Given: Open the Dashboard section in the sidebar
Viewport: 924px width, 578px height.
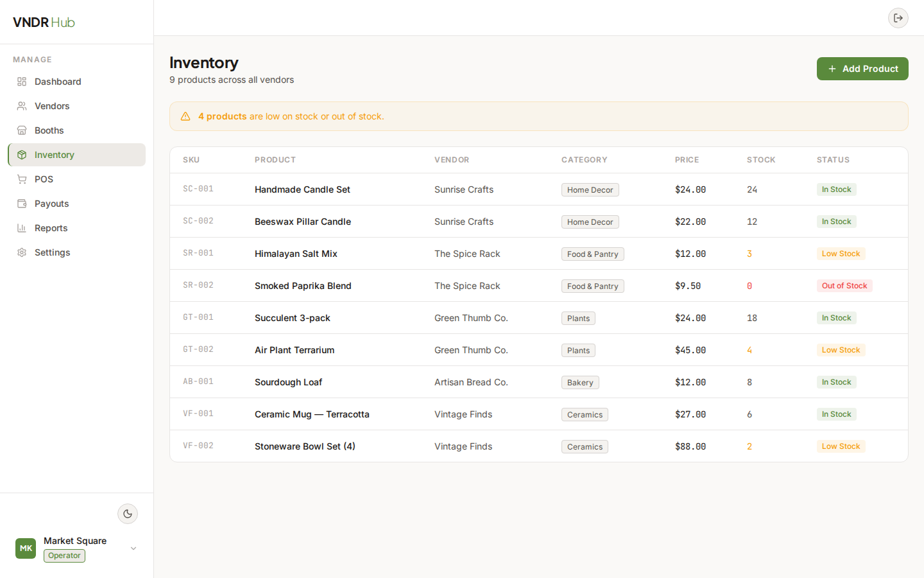Looking at the screenshot, I should click(x=58, y=82).
